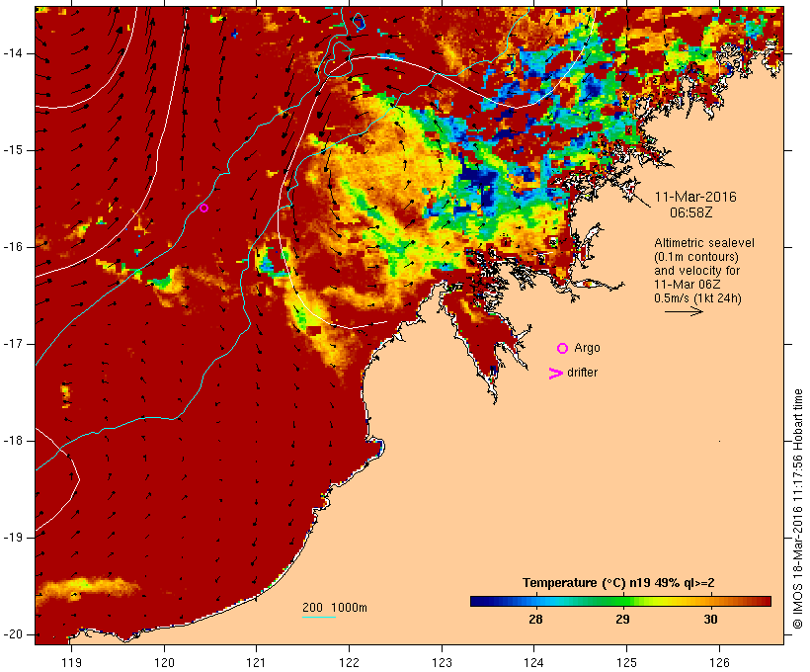This screenshot has height=672, width=810.
Task: Click the '11-Mar 06Z' caption line
Action: coord(688,285)
